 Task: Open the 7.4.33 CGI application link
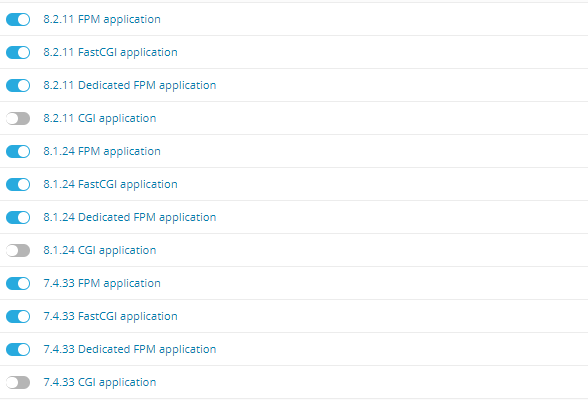(x=100, y=382)
